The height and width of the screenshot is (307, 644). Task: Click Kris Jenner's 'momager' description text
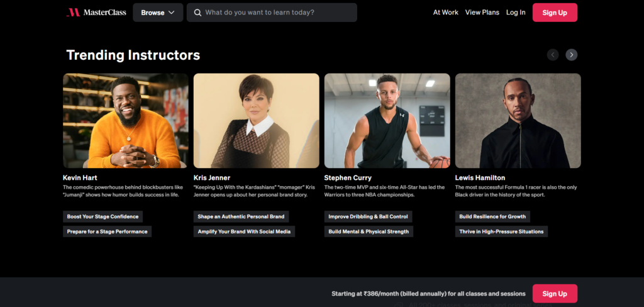(254, 191)
